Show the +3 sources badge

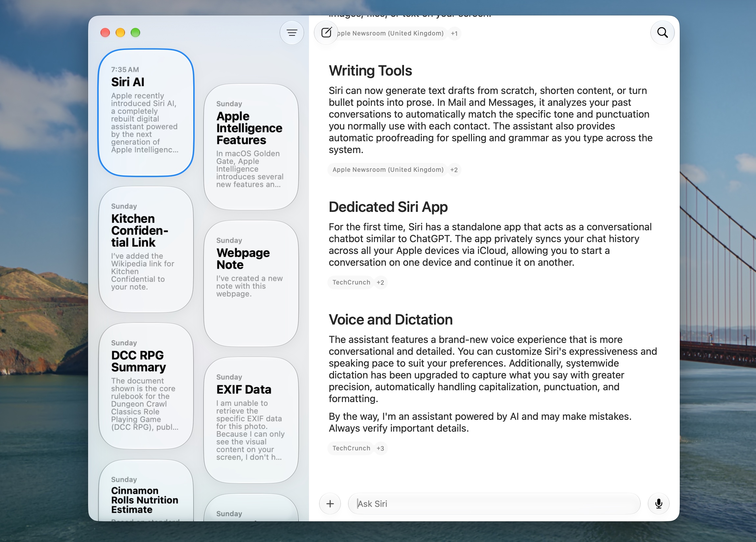[380, 448]
